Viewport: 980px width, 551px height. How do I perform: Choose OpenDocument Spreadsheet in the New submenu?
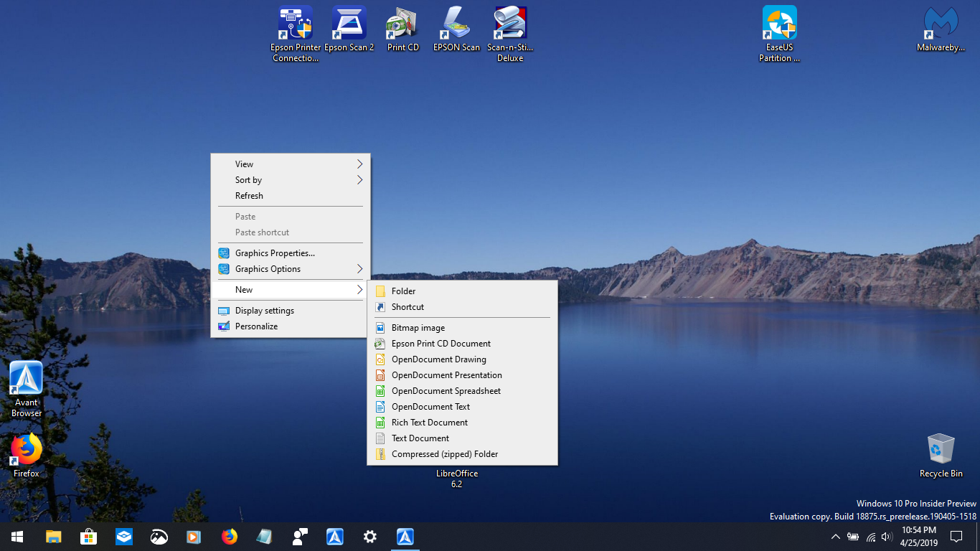[x=462, y=391]
